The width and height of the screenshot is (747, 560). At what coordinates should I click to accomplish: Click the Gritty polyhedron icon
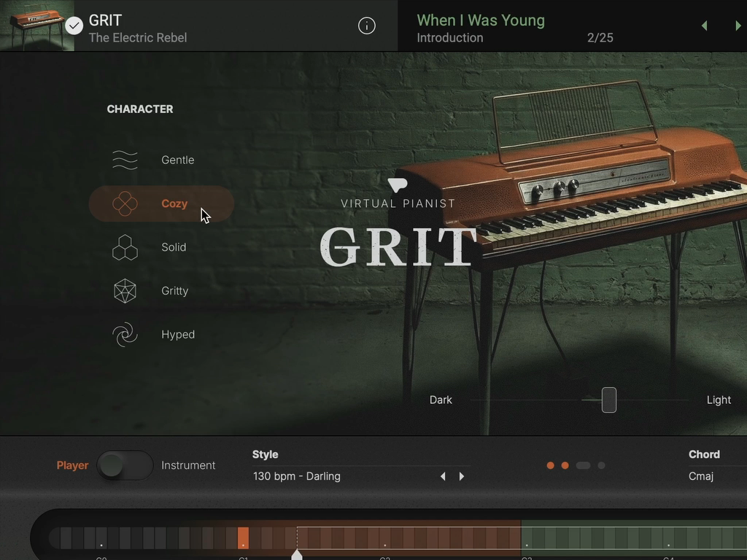[x=125, y=291]
